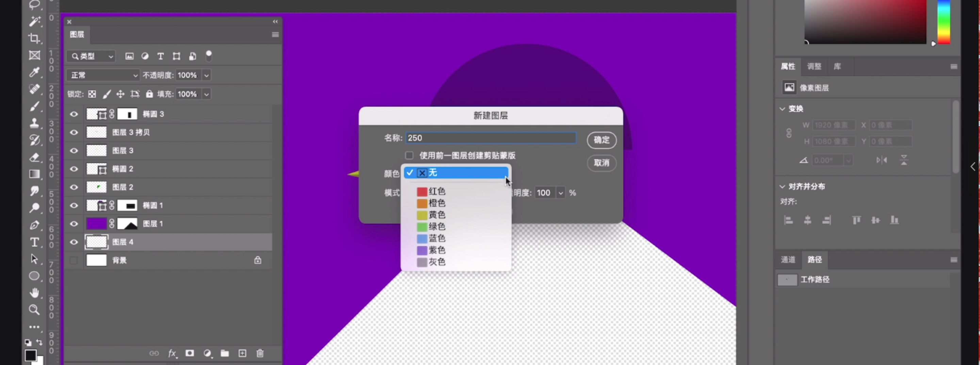The image size is (980, 365).
Task: Switch to the 通道 tab
Action: (788, 259)
